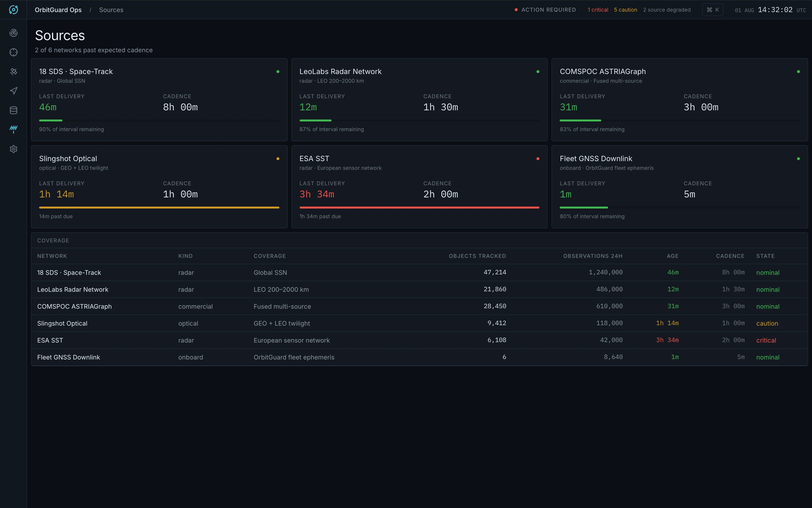812x508 pixels.
Task: Open the ESA SST card title
Action: click(x=314, y=159)
